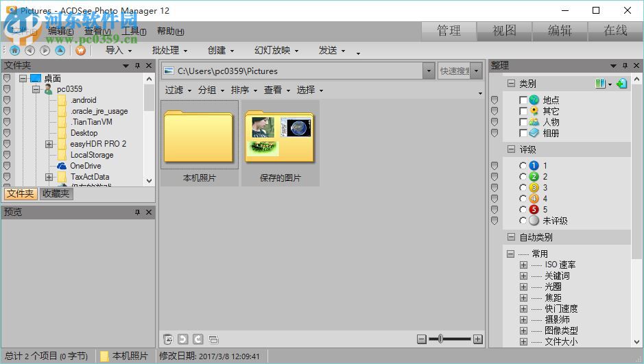Open the 幻灯放映 dropdown menu
This screenshot has height=364, width=644.
[x=276, y=51]
